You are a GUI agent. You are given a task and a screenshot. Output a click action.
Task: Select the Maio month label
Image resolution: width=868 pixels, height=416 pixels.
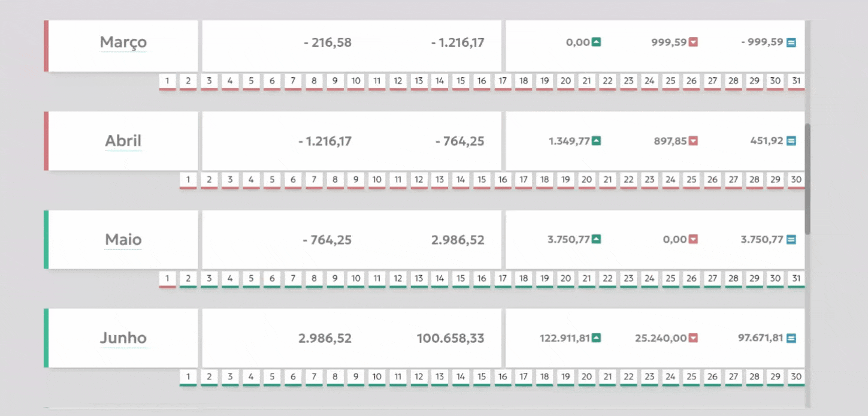[x=123, y=240]
